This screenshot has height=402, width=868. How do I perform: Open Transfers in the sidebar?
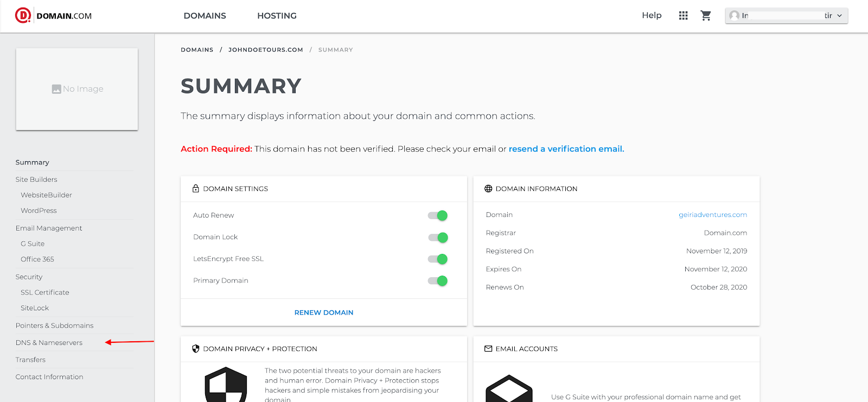[x=30, y=360]
